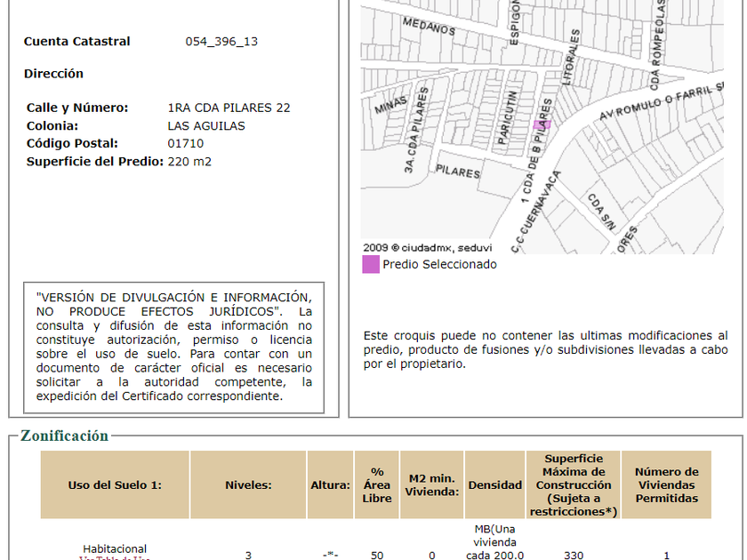Click the Densidad column header

(495, 485)
